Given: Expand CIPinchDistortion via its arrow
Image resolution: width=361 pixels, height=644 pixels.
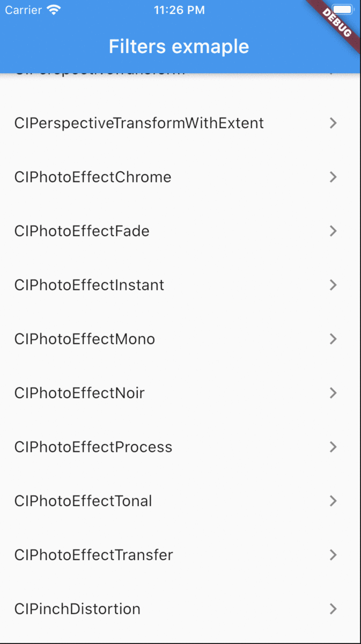Looking at the screenshot, I should point(333,609).
